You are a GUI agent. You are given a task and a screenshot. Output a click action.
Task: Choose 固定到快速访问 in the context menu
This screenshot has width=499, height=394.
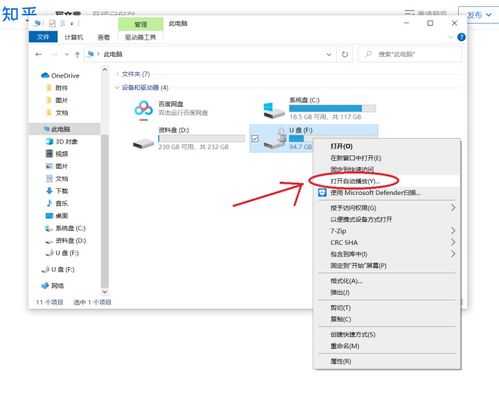click(387, 169)
